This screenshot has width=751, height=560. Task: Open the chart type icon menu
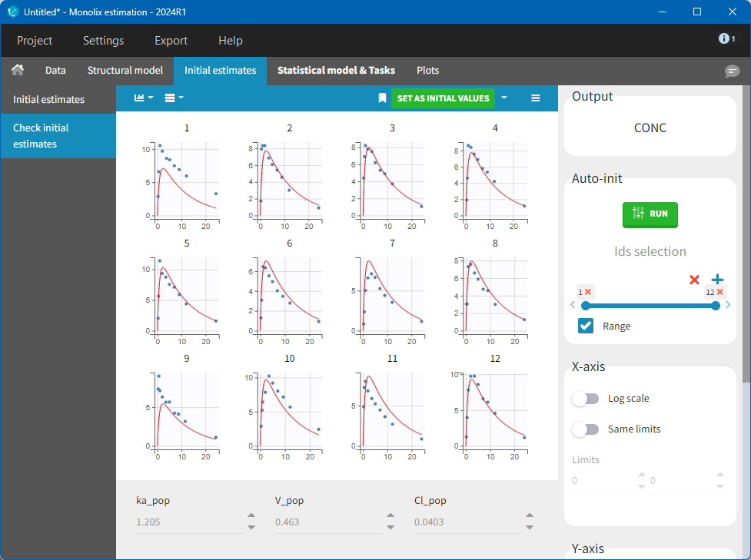pyautogui.click(x=144, y=98)
